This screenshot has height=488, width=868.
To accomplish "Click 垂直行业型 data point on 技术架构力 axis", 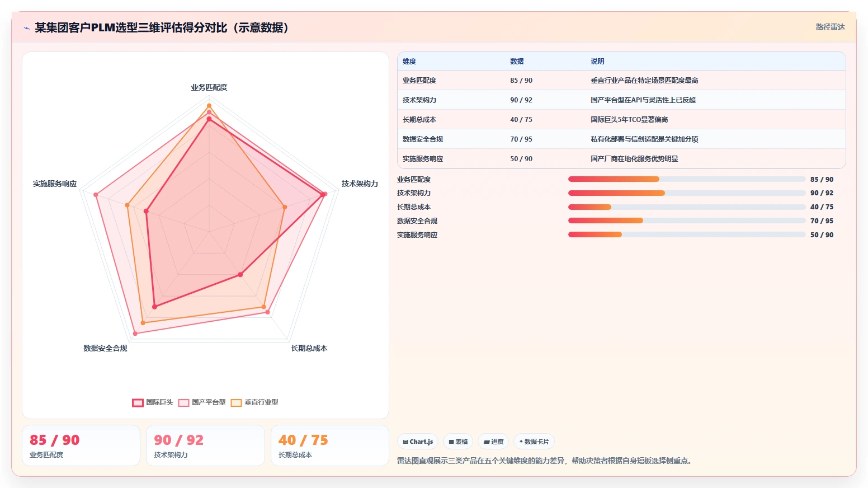I will coord(285,207).
